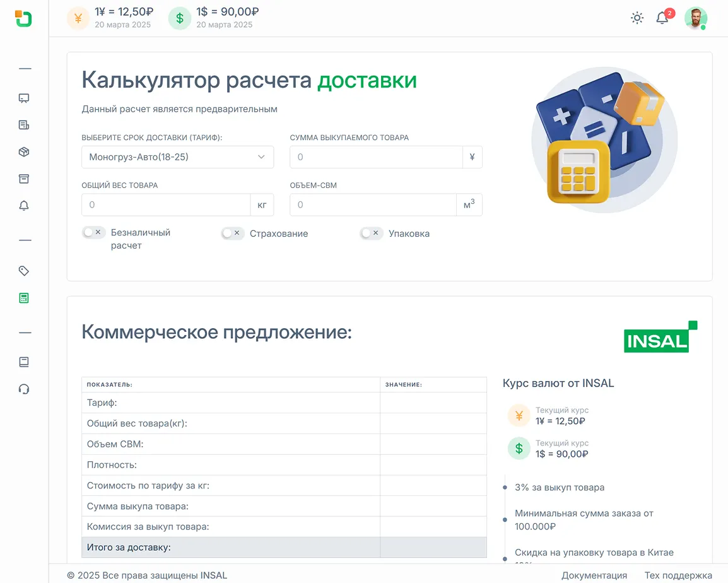Open the Тех поддержка footer link
This screenshot has height=583, width=728.
click(678, 575)
